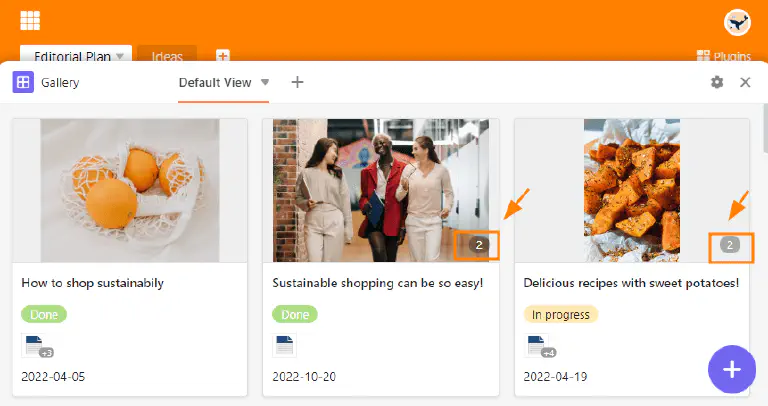768x406 pixels.
Task: Click image count badge on women photo
Action: click(x=479, y=245)
